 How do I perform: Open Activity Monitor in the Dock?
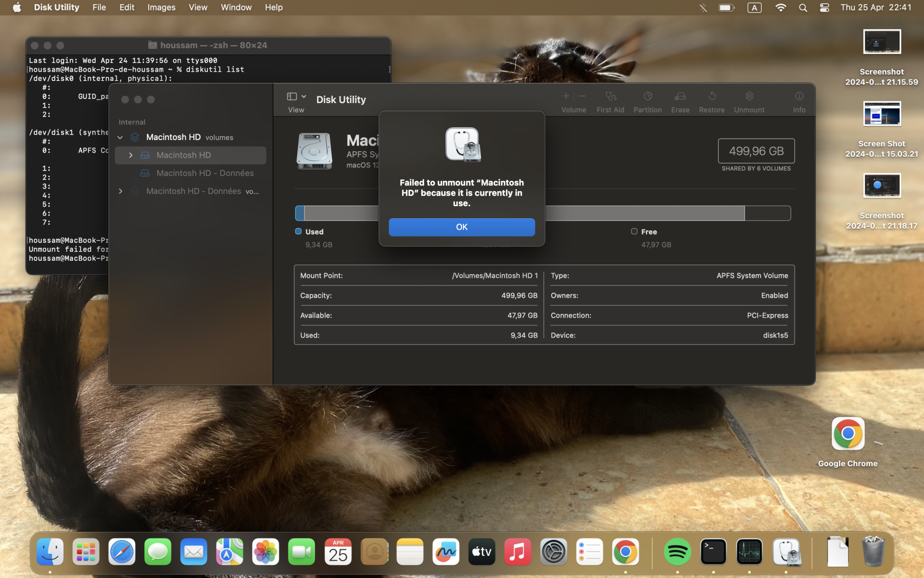click(x=749, y=552)
